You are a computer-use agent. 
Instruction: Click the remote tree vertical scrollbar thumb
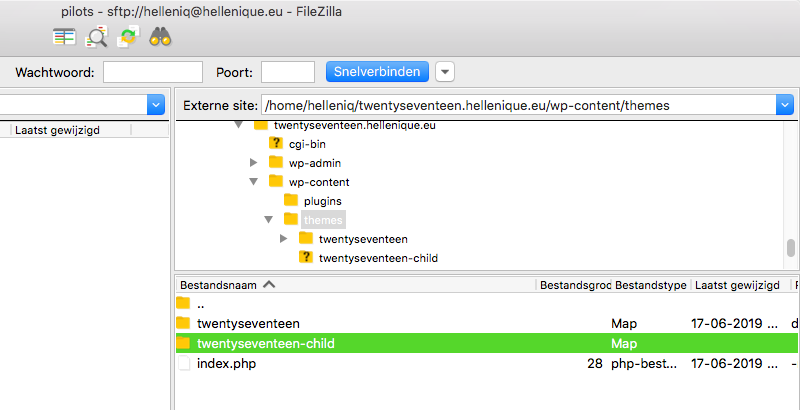pyautogui.click(x=791, y=248)
